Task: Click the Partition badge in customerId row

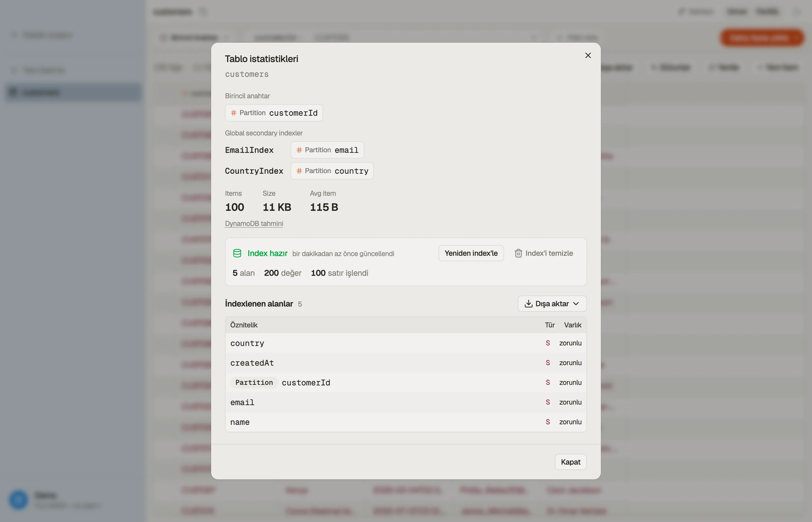Action: tap(254, 382)
